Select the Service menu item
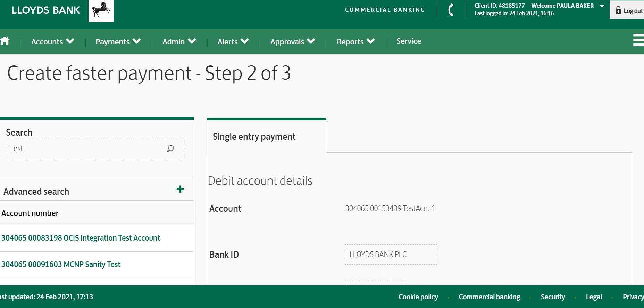This screenshot has width=644, height=308. [x=409, y=41]
